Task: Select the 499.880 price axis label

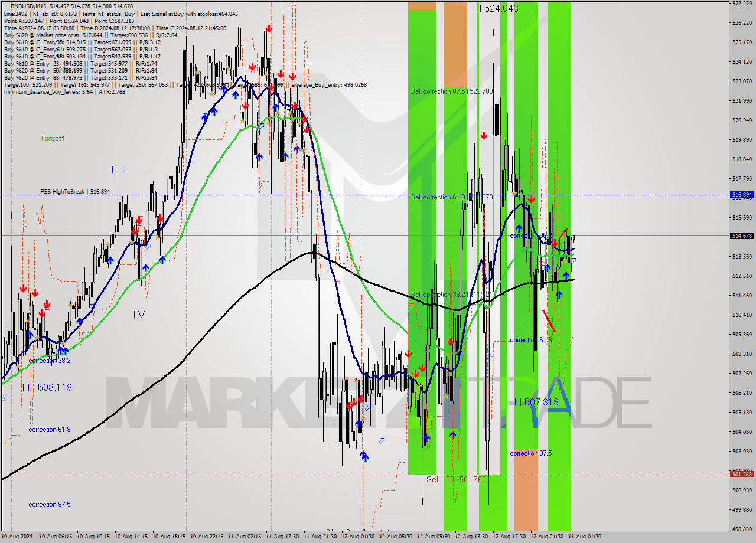Action: (x=742, y=510)
